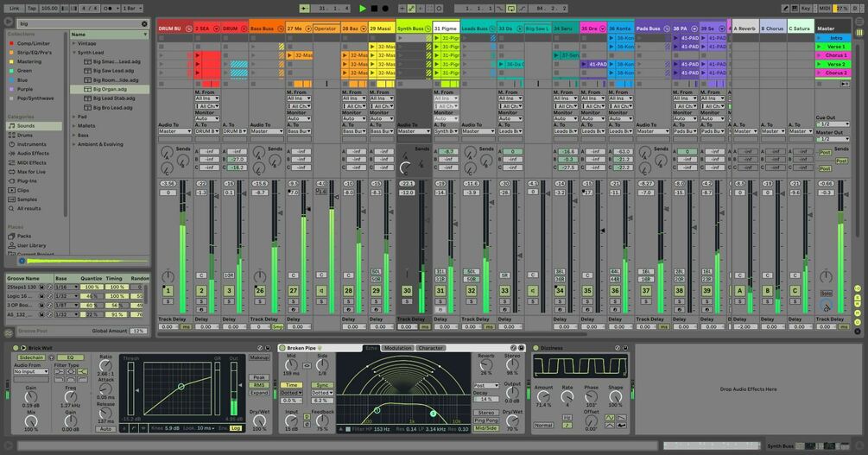This screenshot has width=868, height=455.
Task: Click the Link button
Action: click(x=15, y=9)
